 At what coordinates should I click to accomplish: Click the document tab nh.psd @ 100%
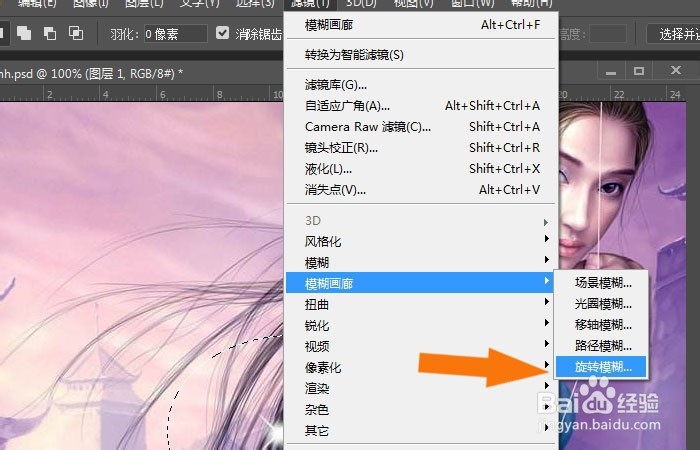pos(92,73)
